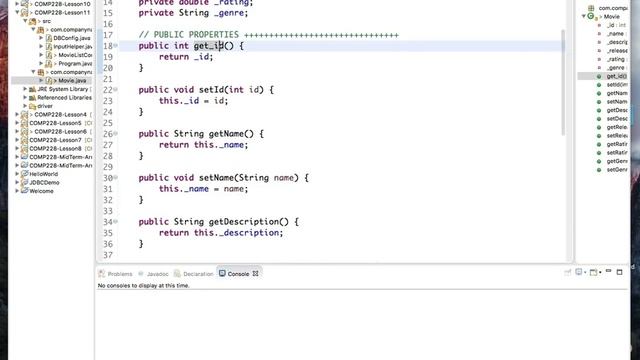640x360 pixels.
Task: Expand the JRE System Library node
Action: click(x=25, y=89)
